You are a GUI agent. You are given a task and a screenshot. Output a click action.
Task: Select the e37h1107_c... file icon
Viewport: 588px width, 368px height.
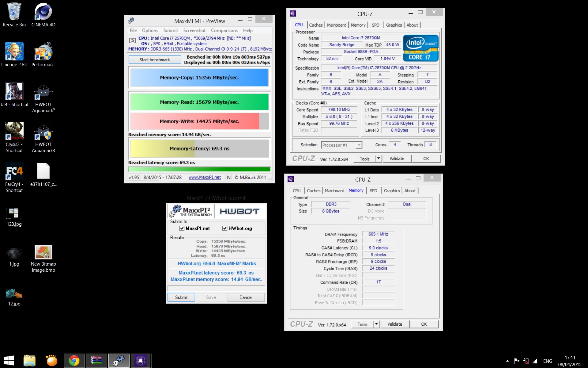(43, 171)
